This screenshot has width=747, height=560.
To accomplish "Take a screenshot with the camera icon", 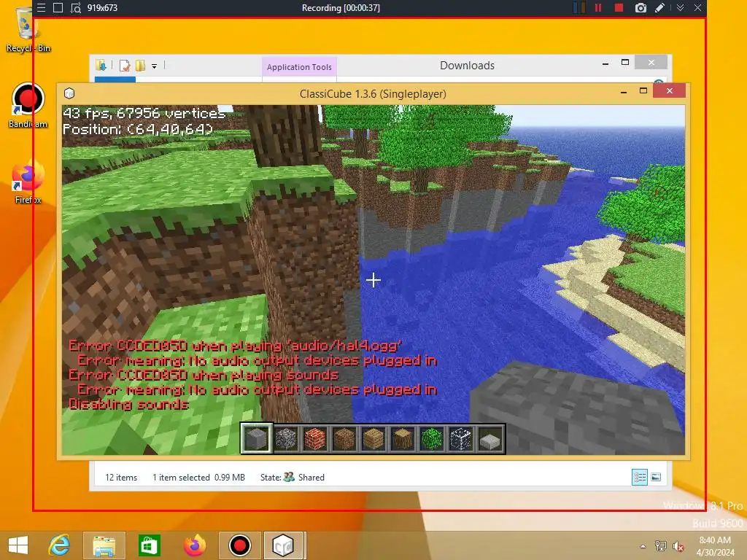I will point(640,7).
